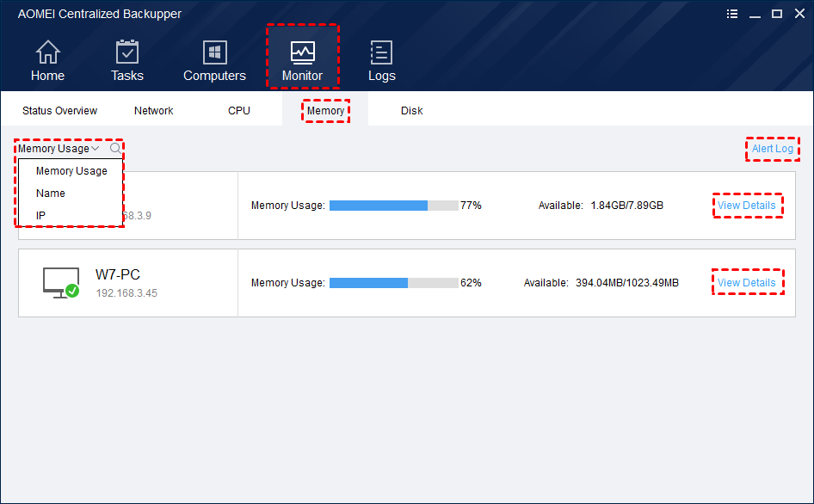The height and width of the screenshot is (504, 814).
Task: View Details for the 77% memory computer
Action: 747,206
